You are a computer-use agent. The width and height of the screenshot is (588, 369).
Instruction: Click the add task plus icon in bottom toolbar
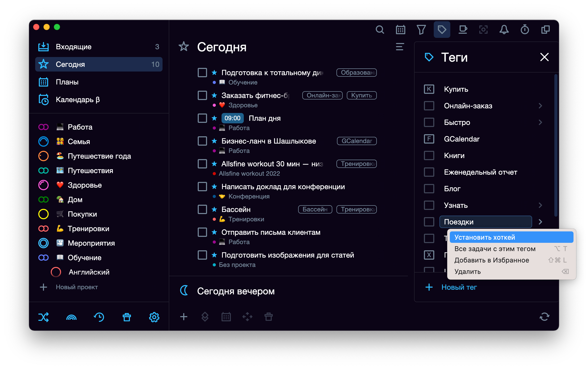(x=183, y=317)
